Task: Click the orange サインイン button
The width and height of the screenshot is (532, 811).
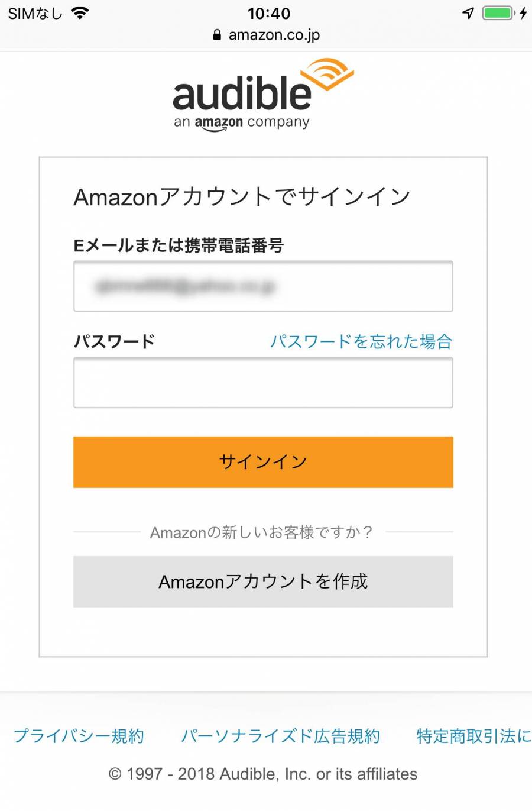Action: tap(263, 462)
